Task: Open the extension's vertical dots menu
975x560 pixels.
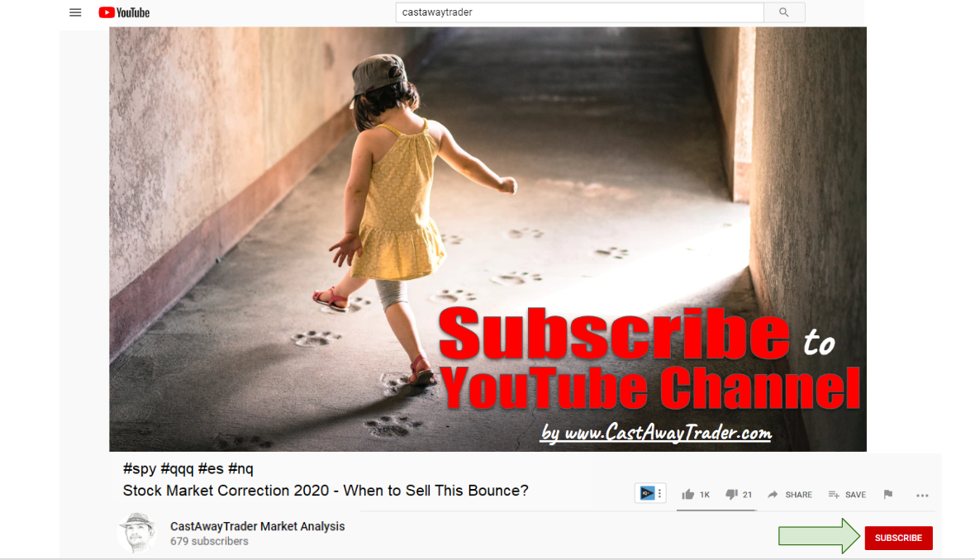Action: [659, 493]
